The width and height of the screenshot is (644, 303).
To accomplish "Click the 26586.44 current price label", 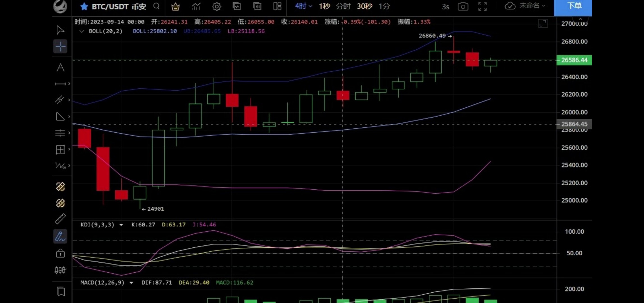I will coord(574,60).
